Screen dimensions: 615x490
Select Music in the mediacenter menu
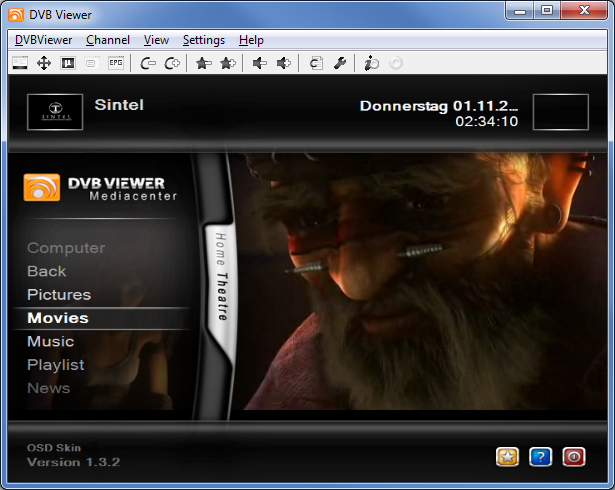coord(51,341)
